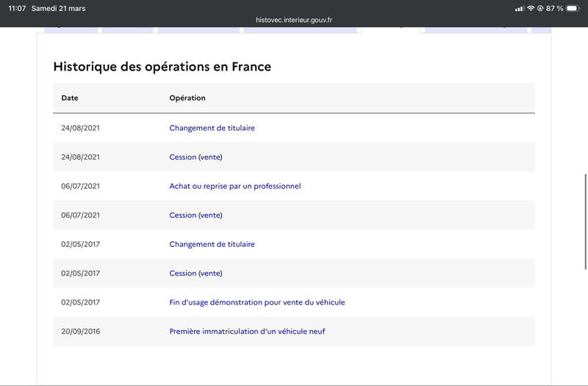Open Achat ou reprise par un professionnel
This screenshot has height=386, width=588.
point(235,186)
